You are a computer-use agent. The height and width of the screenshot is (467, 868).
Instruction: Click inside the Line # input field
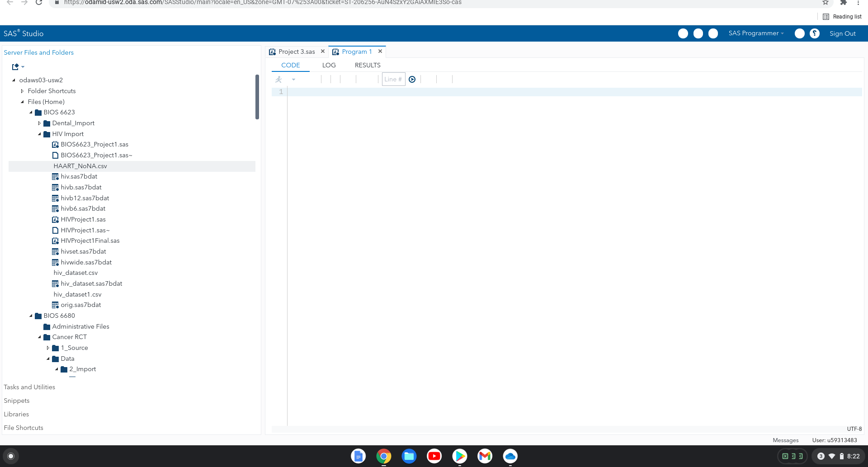(x=393, y=79)
